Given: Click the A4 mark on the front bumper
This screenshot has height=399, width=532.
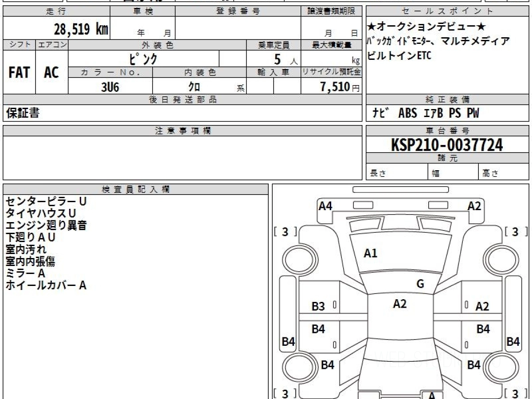Looking at the screenshot, I should [325, 206].
